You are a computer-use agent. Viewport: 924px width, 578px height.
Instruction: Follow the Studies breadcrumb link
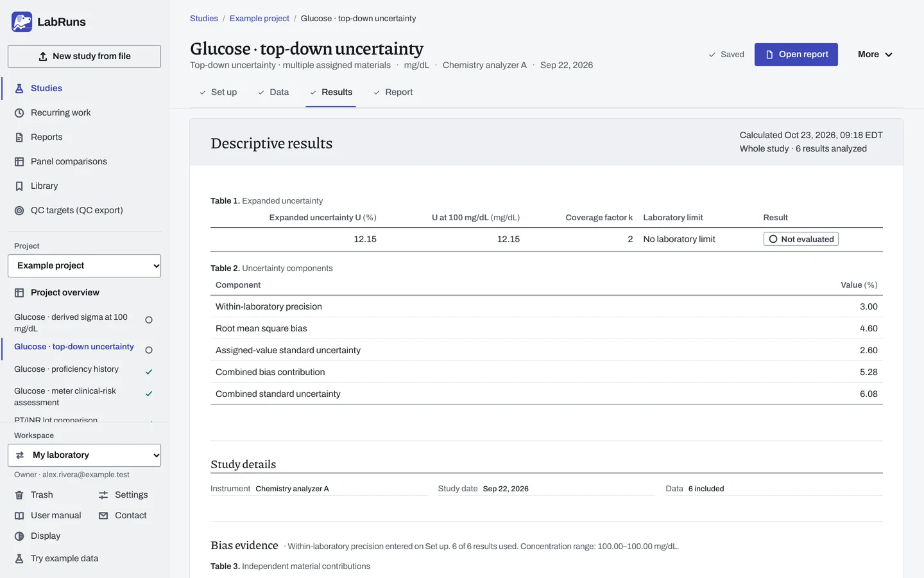[204, 19]
